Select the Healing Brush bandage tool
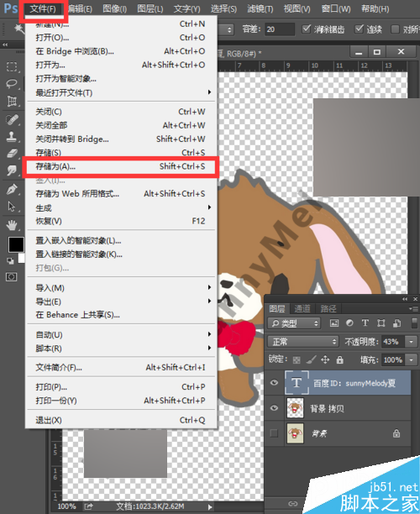The image size is (420, 514). (12, 119)
